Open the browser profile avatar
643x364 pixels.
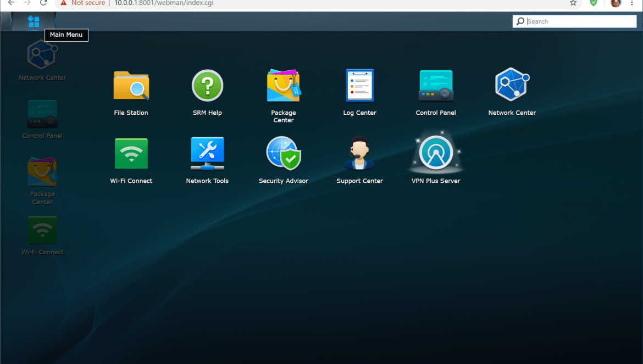click(x=616, y=3)
